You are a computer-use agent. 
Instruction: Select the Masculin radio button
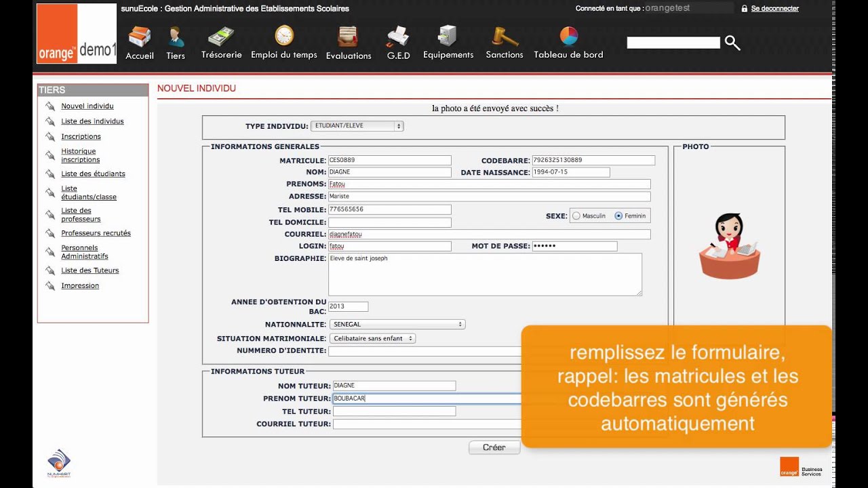point(576,216)
